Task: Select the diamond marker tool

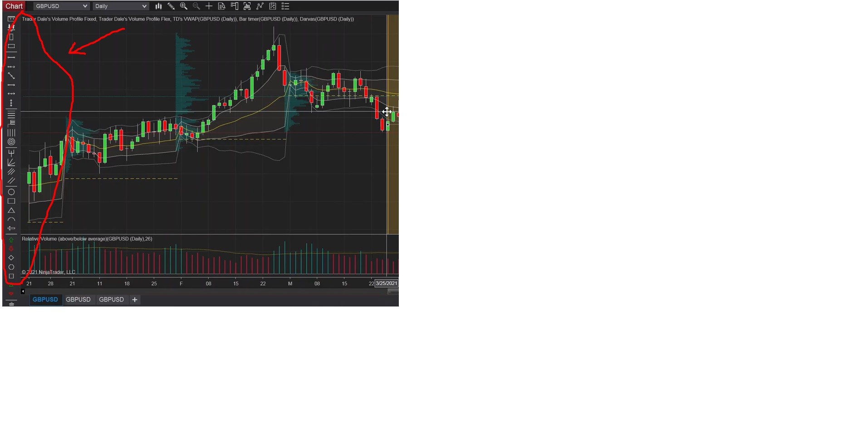Action: 11,258
